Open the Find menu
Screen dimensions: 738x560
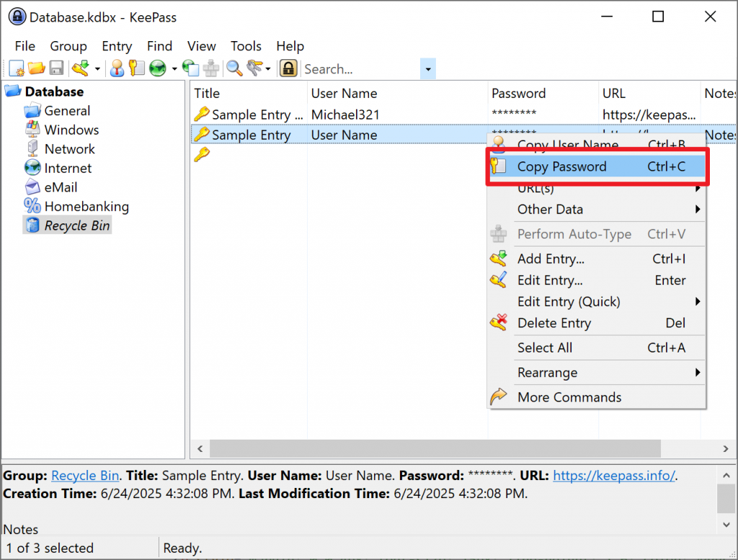159,46
